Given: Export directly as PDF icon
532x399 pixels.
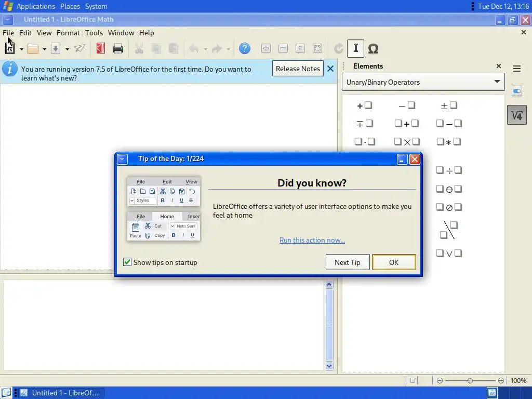Looking at the screenshot, I should [100, 48].
